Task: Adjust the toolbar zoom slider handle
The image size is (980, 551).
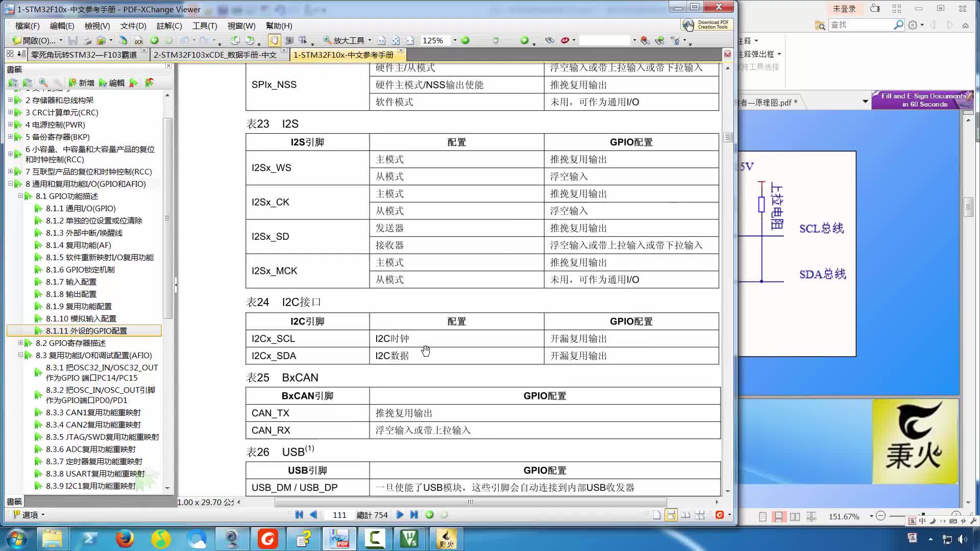Action: [495, 40]
